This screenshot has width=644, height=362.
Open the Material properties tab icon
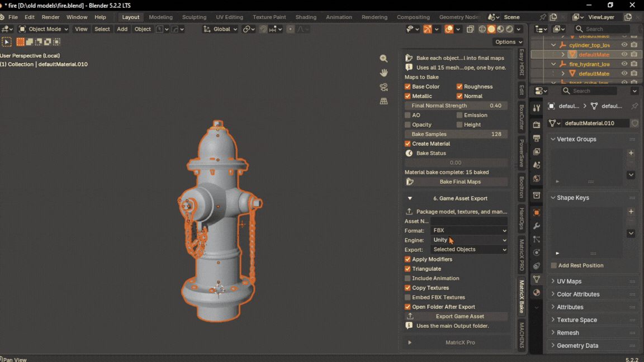tap(537, 293)
